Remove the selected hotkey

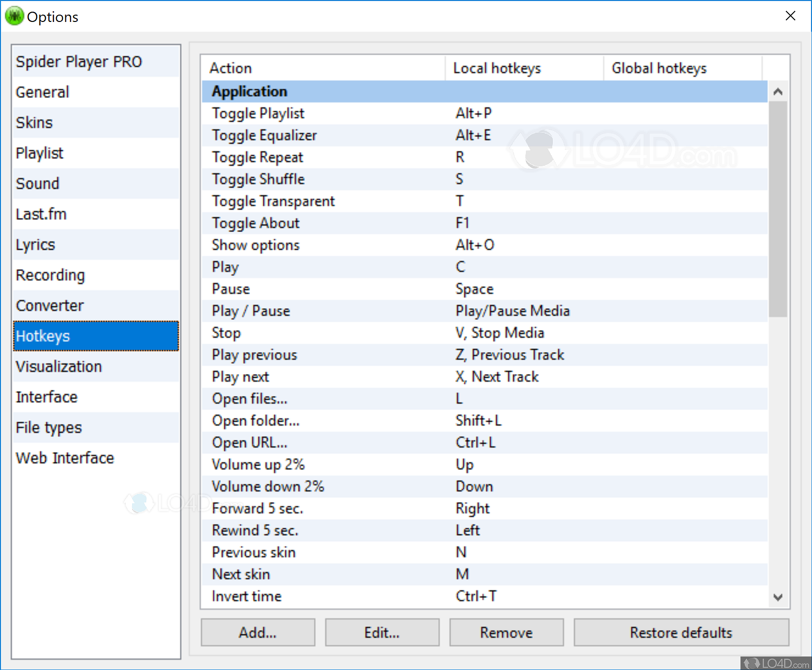(506, 632)
